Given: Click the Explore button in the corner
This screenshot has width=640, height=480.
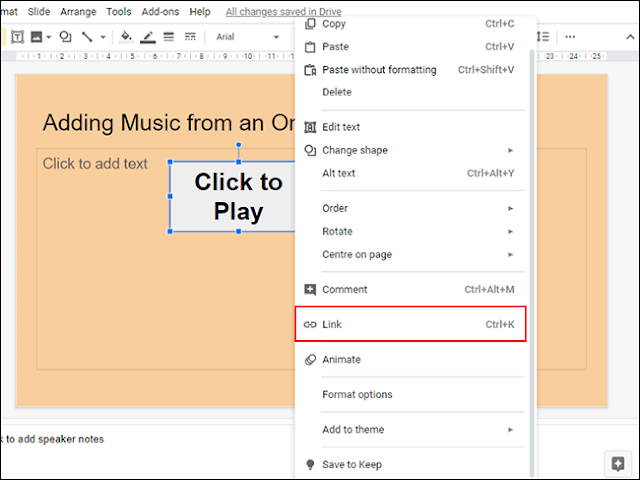Looking at the screenshot, I should pyautogui.click(x=618, y=464).
